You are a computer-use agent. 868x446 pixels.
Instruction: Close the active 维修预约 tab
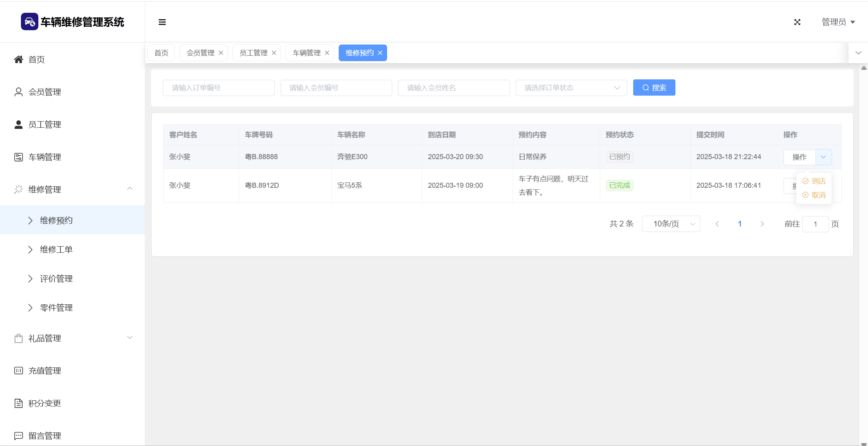380,53
